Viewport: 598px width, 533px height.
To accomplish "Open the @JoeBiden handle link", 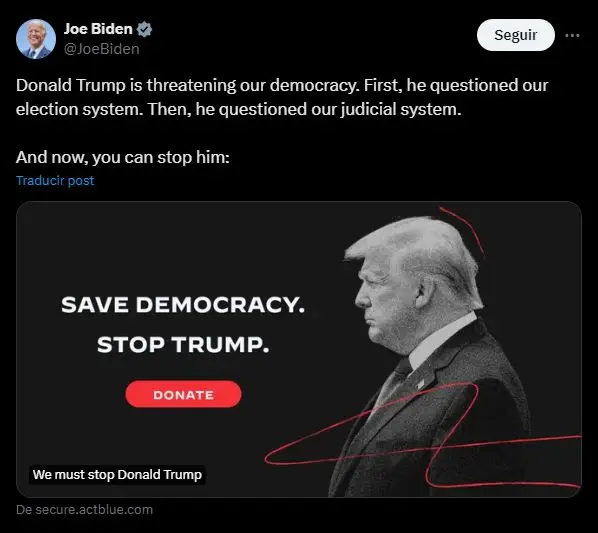I will pyautogui.click(x=101, y=49).
